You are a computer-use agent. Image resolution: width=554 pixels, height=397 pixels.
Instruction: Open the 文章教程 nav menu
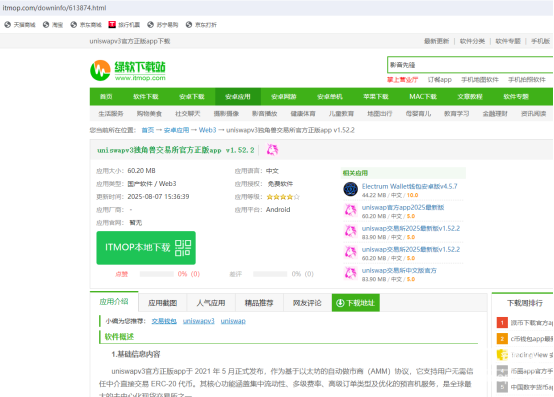[470, 96]
